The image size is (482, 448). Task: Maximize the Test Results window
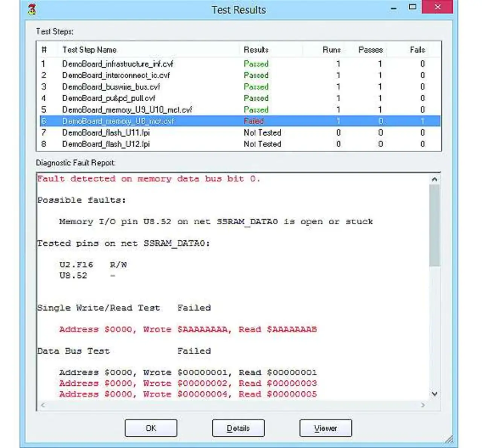[412, 7]
